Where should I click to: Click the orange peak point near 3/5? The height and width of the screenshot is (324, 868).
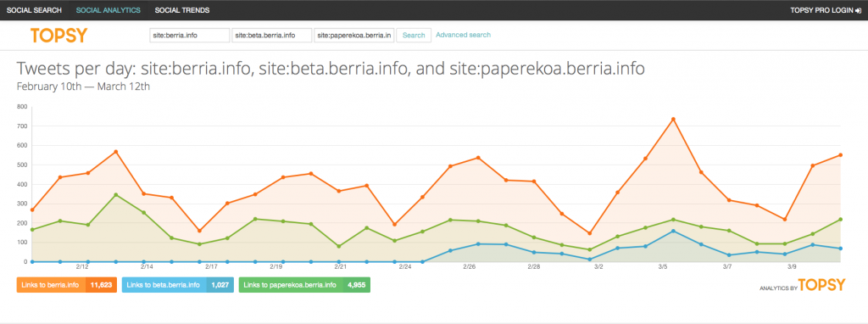673,119
